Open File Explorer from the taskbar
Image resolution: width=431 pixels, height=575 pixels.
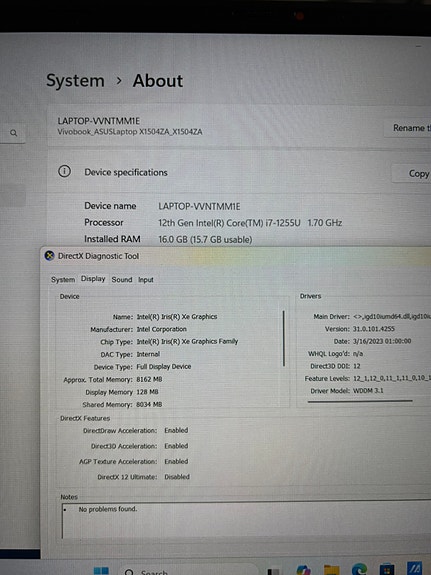332,570
